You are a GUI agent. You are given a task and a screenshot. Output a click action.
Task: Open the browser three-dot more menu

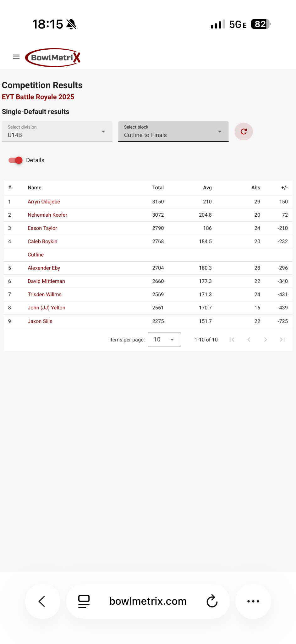click(253, 601)
